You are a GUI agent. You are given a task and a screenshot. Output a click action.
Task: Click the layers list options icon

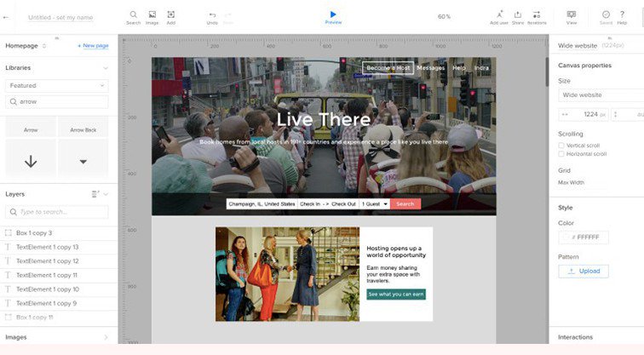(95, 194)
